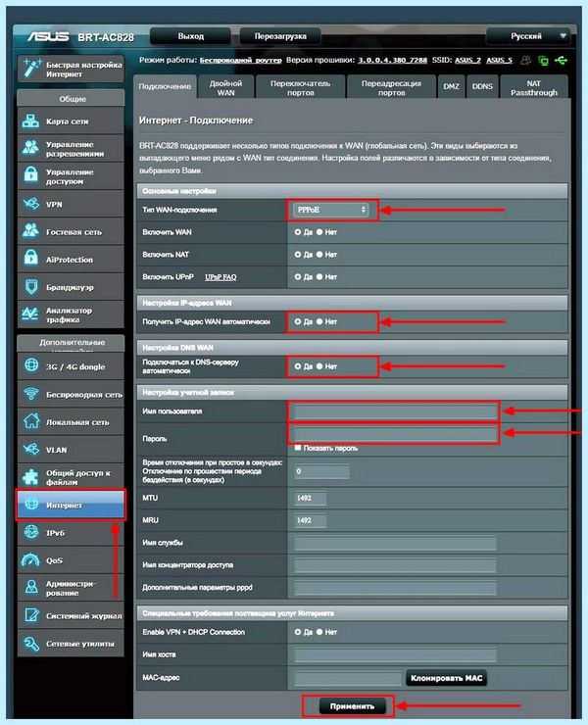Click the MAC-адрес input field
The height and width of the screenshot is (725, 588).
pos(348,678)
